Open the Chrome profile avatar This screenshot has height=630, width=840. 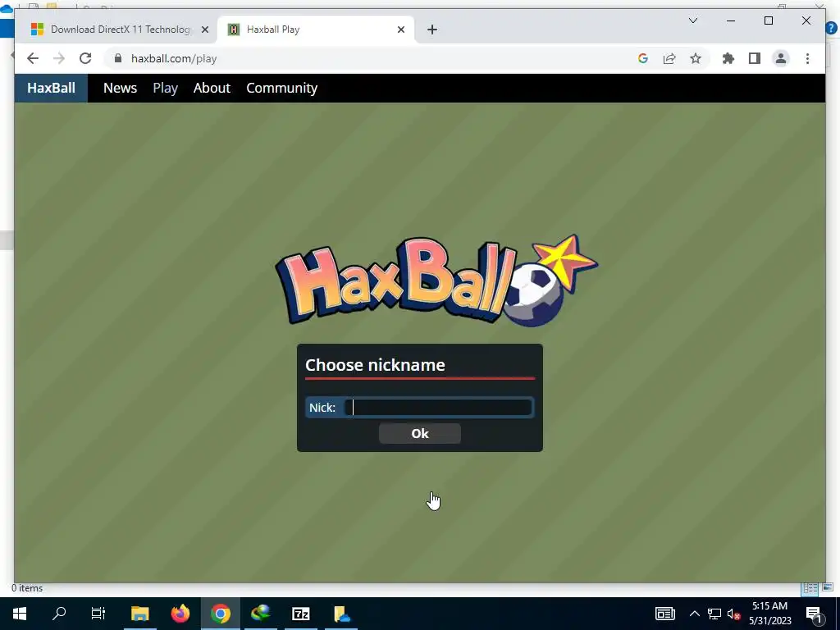(x=781, y=58)
